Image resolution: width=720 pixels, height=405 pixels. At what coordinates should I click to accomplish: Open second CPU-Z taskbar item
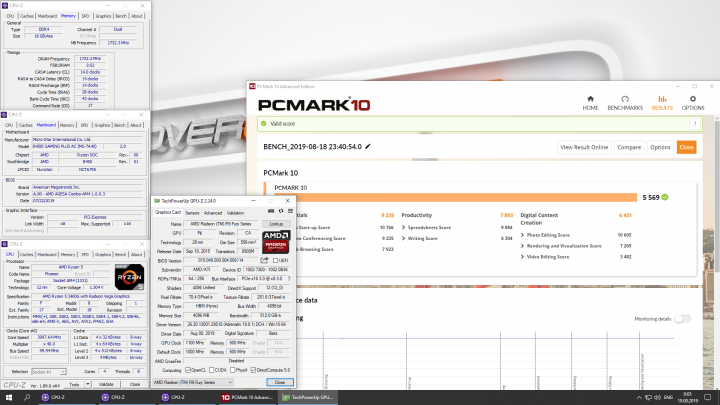pyautogui.click(x=126, y=397)
